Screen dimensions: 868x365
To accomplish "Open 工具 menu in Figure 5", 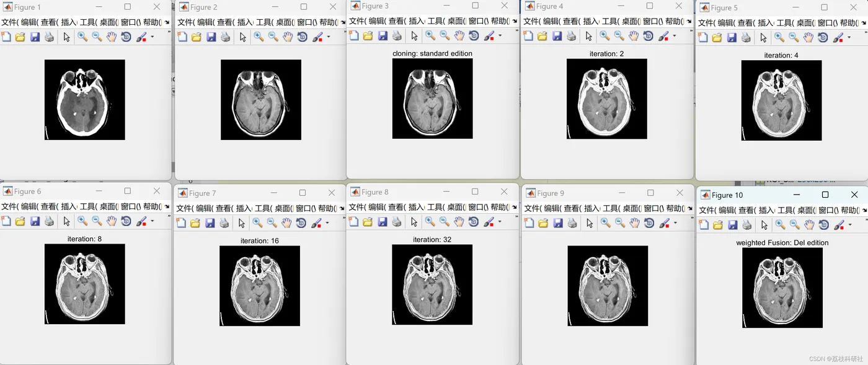I will tap(787, 22).
